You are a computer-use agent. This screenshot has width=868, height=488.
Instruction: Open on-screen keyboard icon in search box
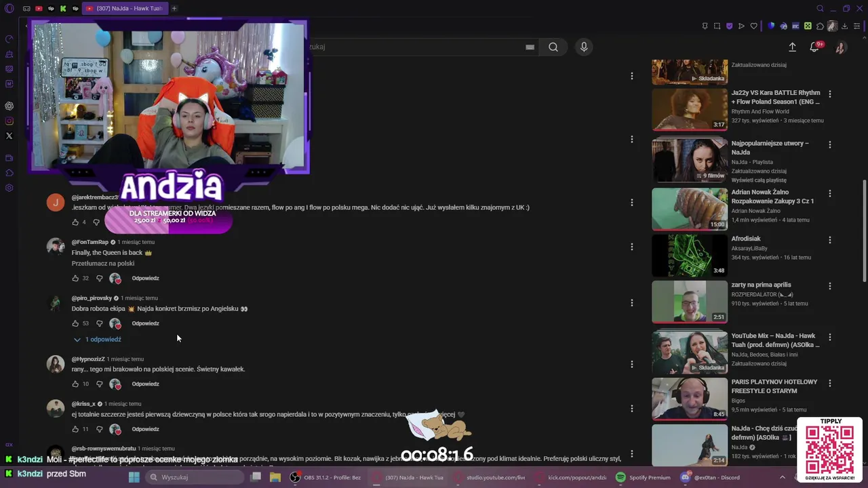coord(530,47)
